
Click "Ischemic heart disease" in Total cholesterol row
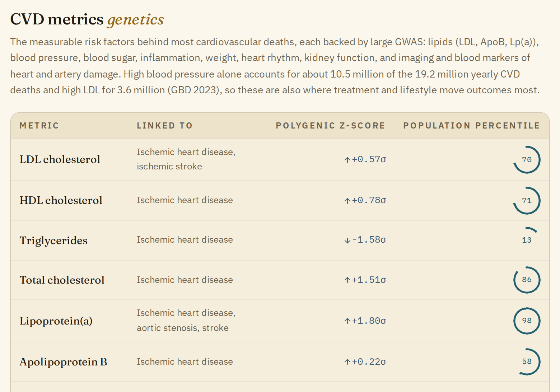tap(185, 280)
